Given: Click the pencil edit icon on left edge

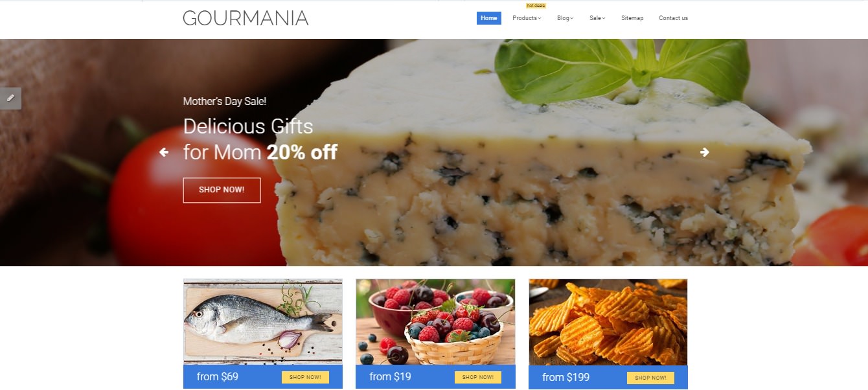Looking at the screenshot, I should [10, 98].
